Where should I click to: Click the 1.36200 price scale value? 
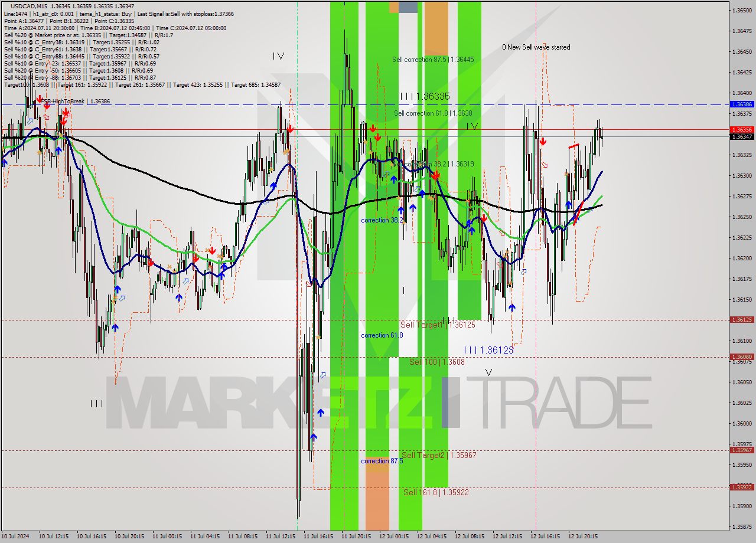click(x=742, y=258)
